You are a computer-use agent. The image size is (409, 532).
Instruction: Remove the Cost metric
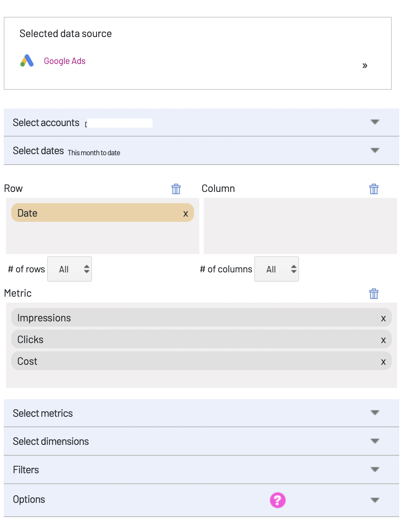(383, 362)
